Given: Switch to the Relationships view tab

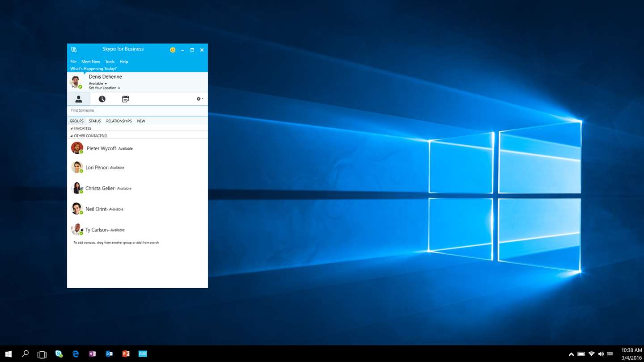Looking at the screenshot, I should pyautogui.click(x=119, y=121).
